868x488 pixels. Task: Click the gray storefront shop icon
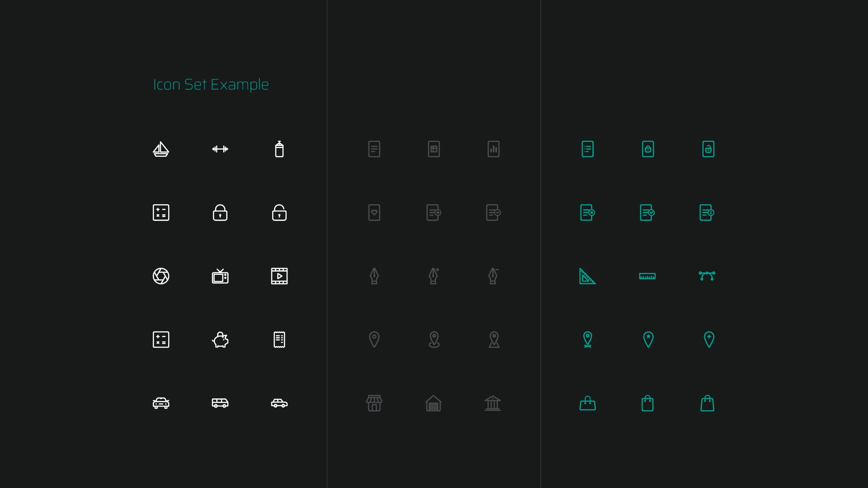click(374, 403)
